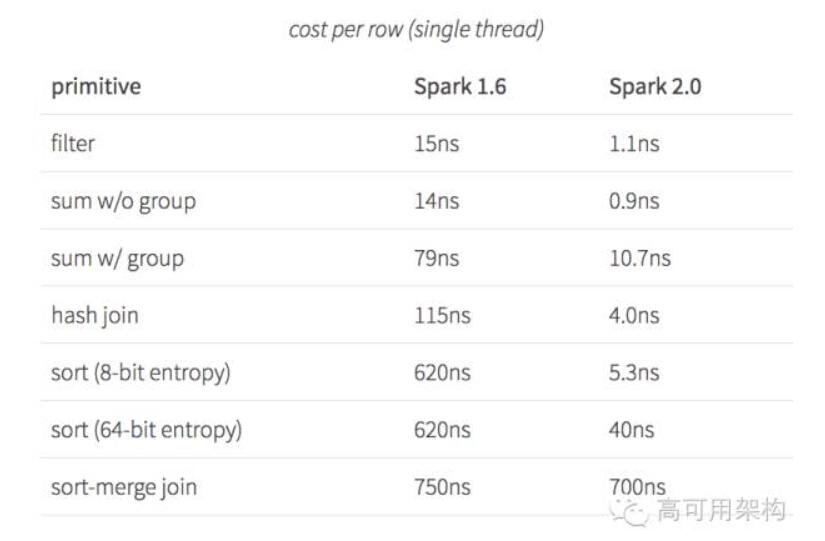Click the 高可用架构 watermark text
This screenshot has width=825, height=541.
pyautogui.click(x=721, y=510)
